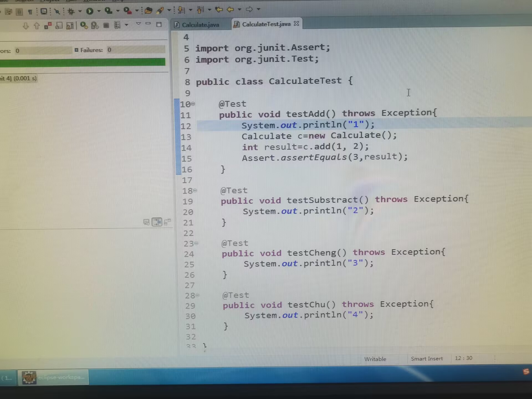Screen dimensions: 532x399
Task: Toggle Show Whitespace Characters pilcrow icon
Action: tap(30, 12)
